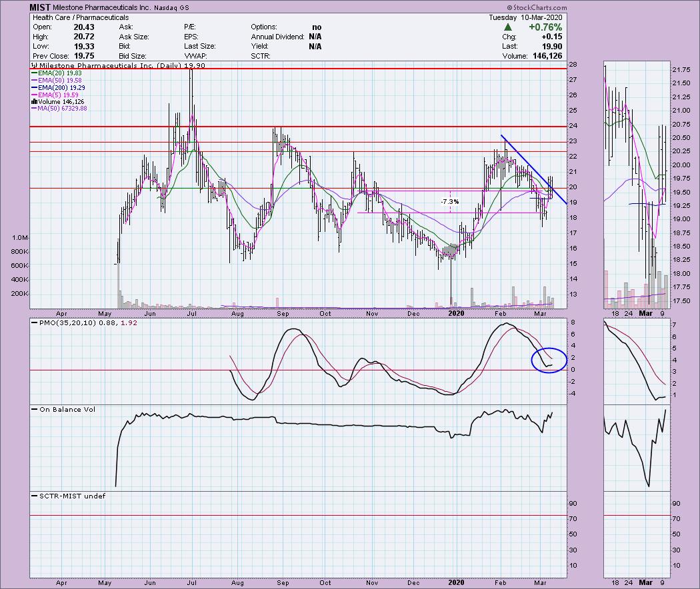This screenshot has height=589, width=700.
Task: Click the Volume 146,126 legend entry
Action: pyautogui.click(x=57, y=102)
